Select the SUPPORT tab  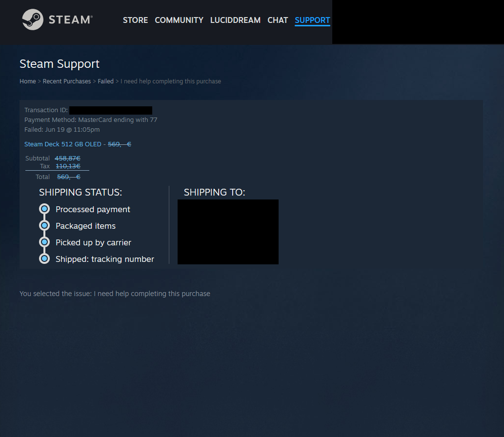pos(312,20)
